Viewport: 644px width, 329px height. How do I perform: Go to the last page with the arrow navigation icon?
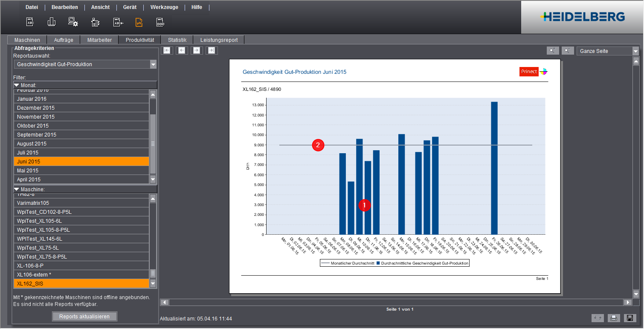click(x=211, y=50)
